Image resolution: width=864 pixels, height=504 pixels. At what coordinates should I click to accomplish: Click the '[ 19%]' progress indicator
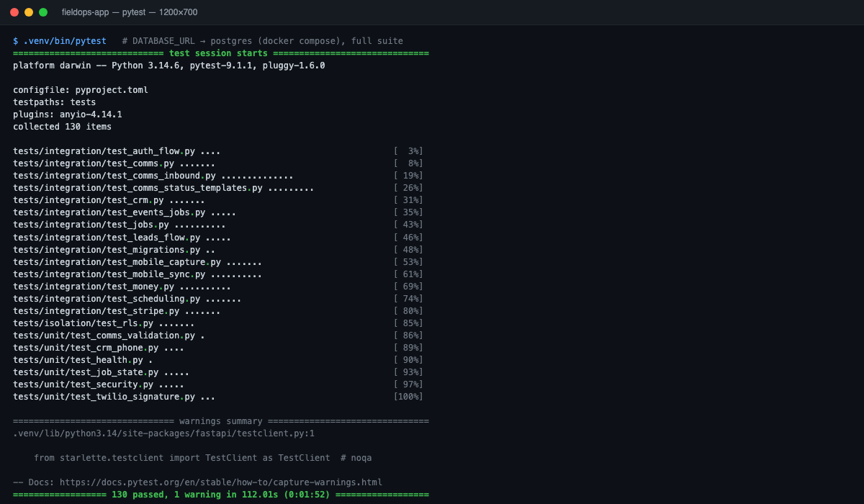tap(408, 176)
